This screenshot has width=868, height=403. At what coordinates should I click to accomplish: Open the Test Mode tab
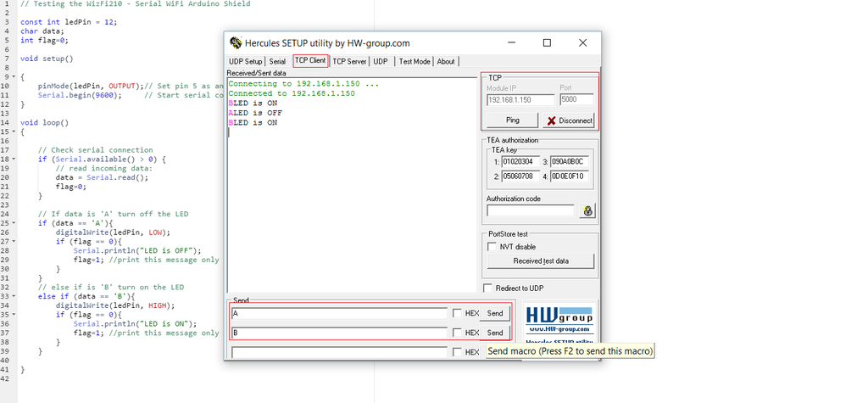pos(414,62)
